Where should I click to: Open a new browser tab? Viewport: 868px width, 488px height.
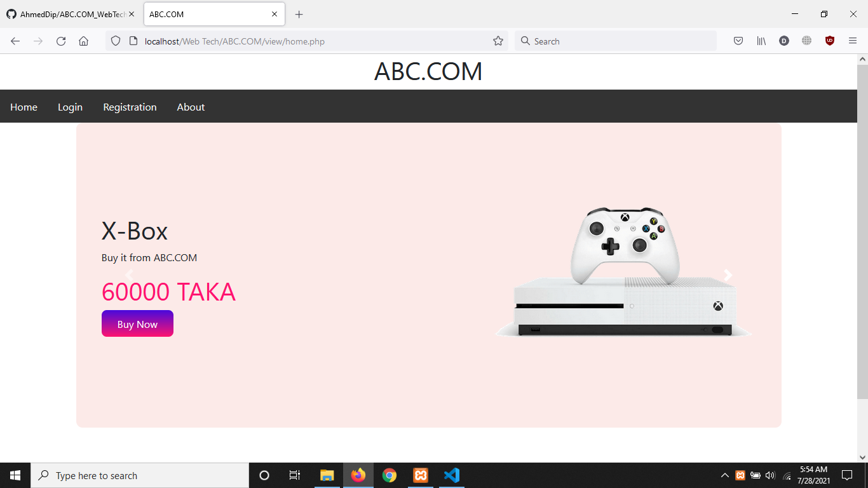299,14
